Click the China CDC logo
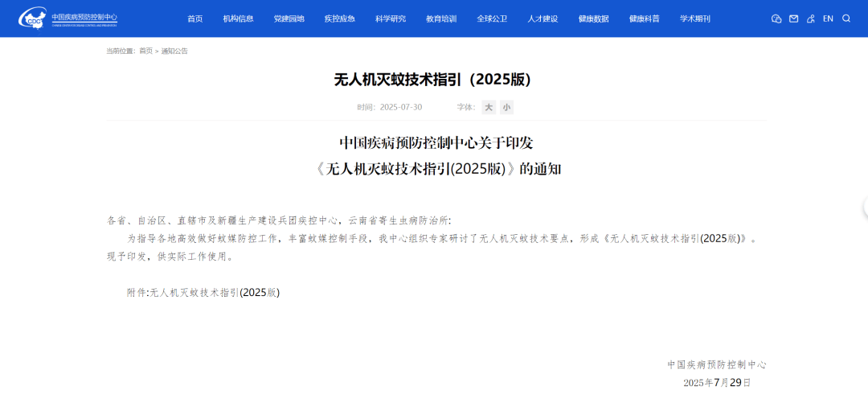This screenshot has height=395, width=868. click(x=68, y=18)
